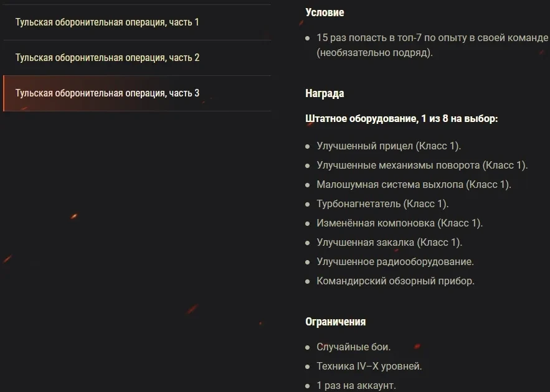Click the '(необязательно подряд)' note
Image resolution: width=550 pixels, height=392 pixels.
374,53
